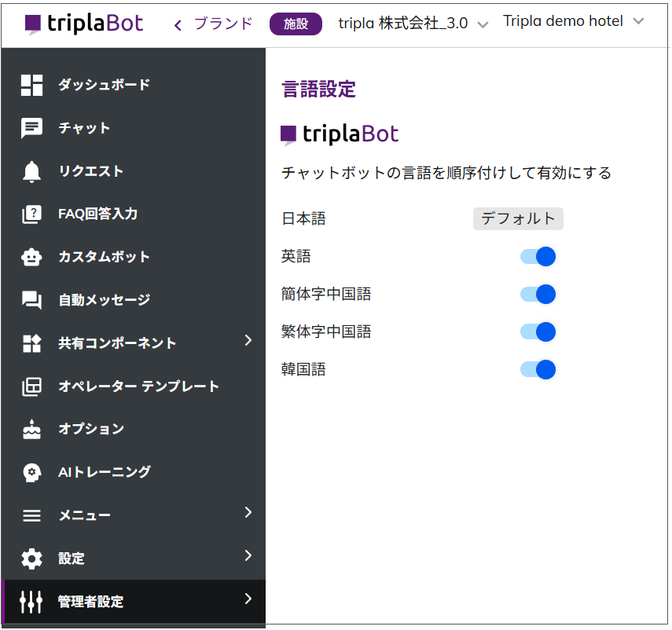Click the bell icon for リクエスト
This screenshot has width=672, height=630.
tap(31, 172)
